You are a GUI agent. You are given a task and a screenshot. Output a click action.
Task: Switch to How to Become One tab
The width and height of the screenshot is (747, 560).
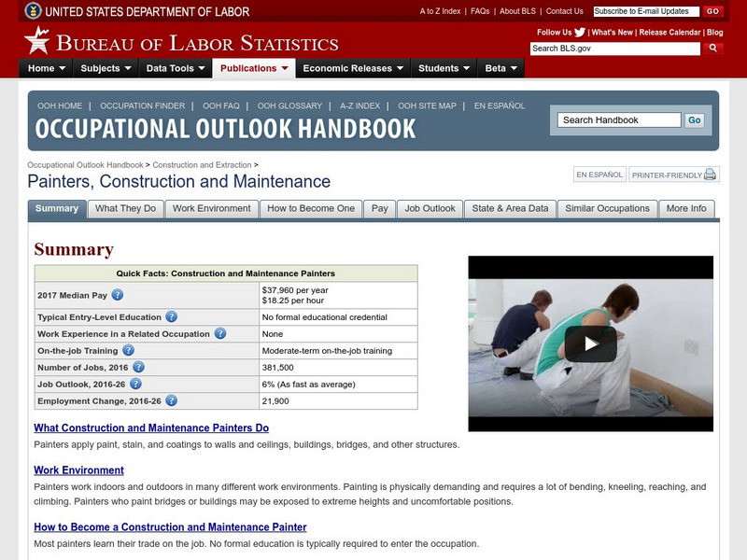tap(311, 208)
